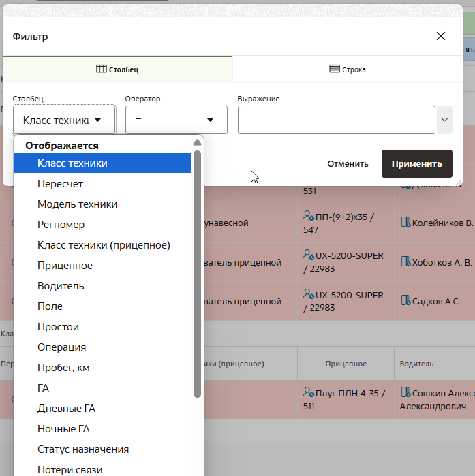Choose Модель техники from the list
The image size is (475, 476).
point(77,204)
